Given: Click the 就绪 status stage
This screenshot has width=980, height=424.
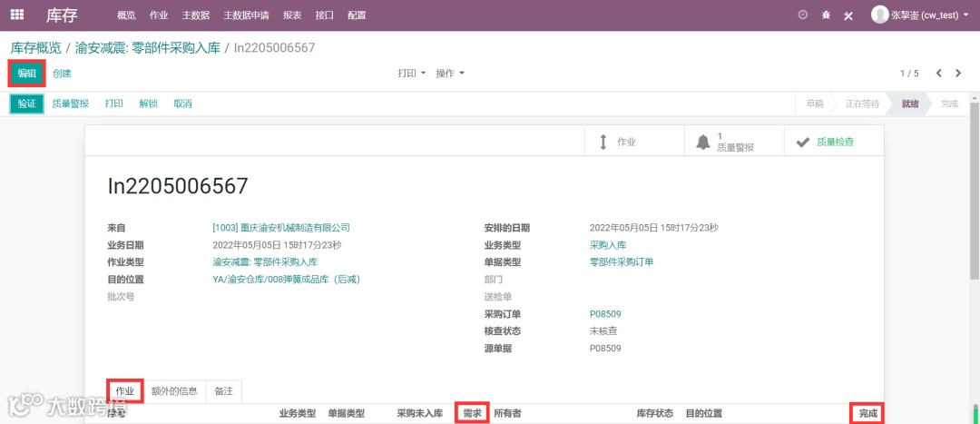Looking at the screenshot, I should point(910,104).
